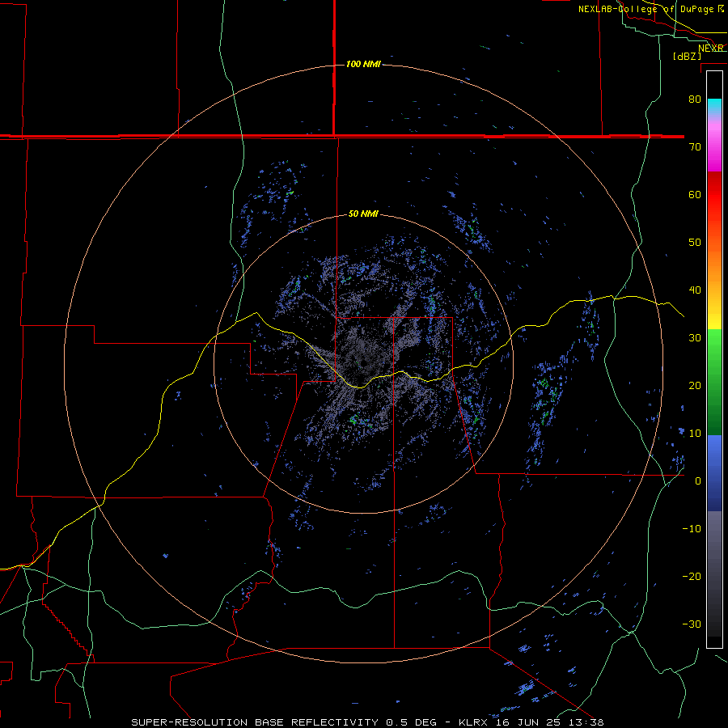Image resolution: width=728 pixels, height=728 pixels.
Task: Click the '-20' value on dBZ scale
Action: (692, 576)
